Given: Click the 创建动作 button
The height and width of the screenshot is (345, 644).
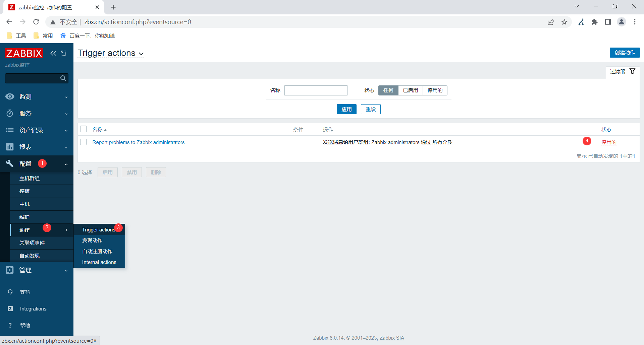Looking at the screenshot, I should tap(625, 53).
